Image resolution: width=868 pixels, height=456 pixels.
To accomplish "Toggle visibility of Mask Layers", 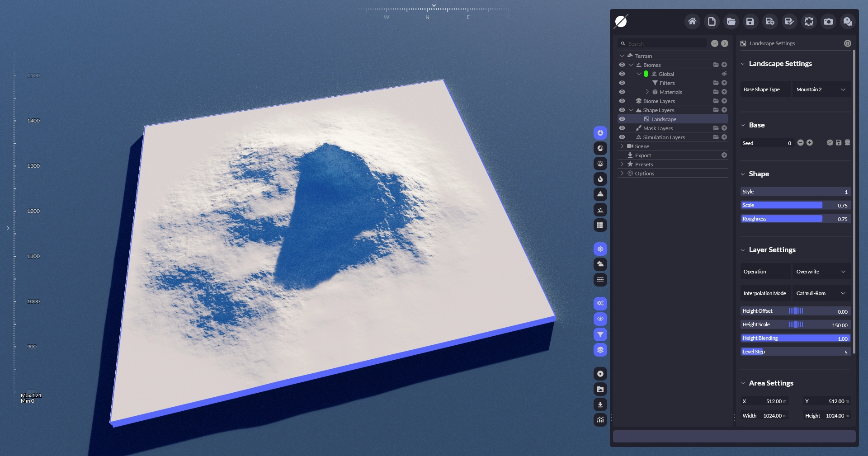I will coord(622,128).
